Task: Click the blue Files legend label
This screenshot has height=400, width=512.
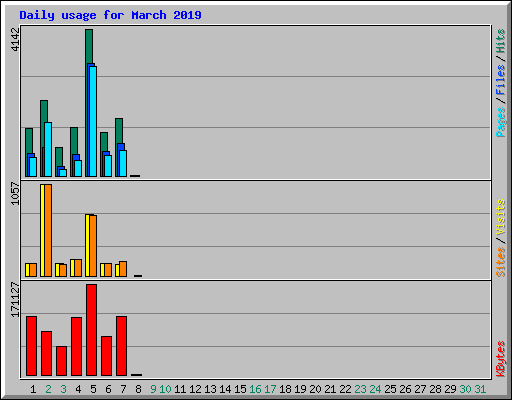Action: tap(501, 80)
